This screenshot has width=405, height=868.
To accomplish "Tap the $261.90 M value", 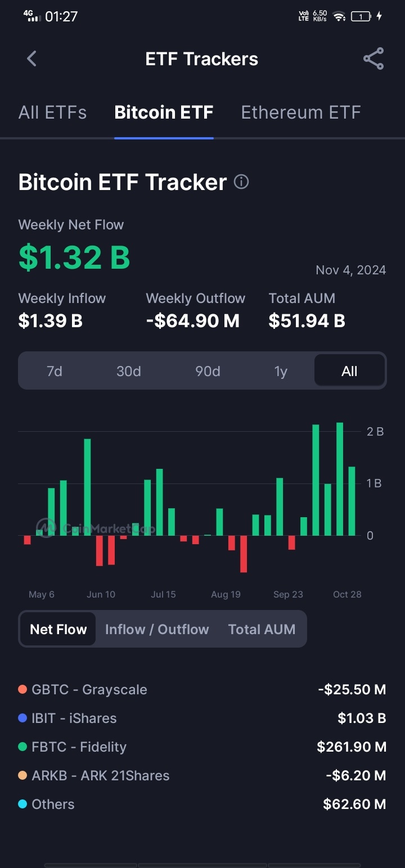I will (x=352, y=747).
